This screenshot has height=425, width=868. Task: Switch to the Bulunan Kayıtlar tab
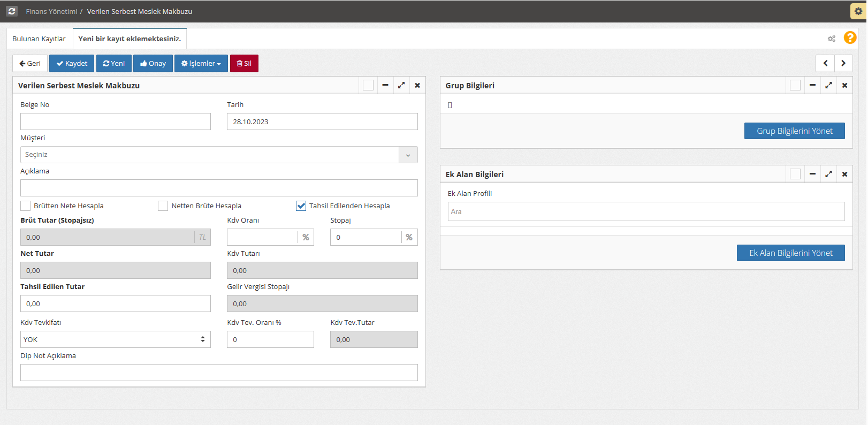pos(39,39)
